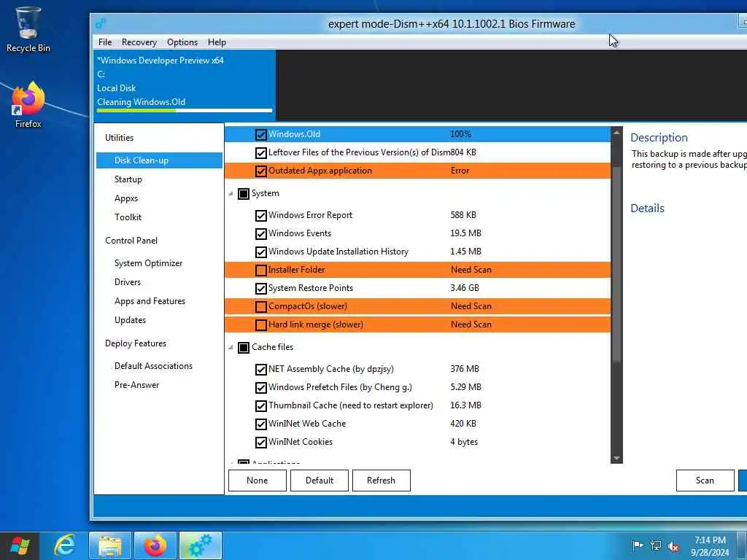Toggle Leftover Files of Previous Version checkbox
747x560 pixels.
pyautogui.click(x=260, y=153)
